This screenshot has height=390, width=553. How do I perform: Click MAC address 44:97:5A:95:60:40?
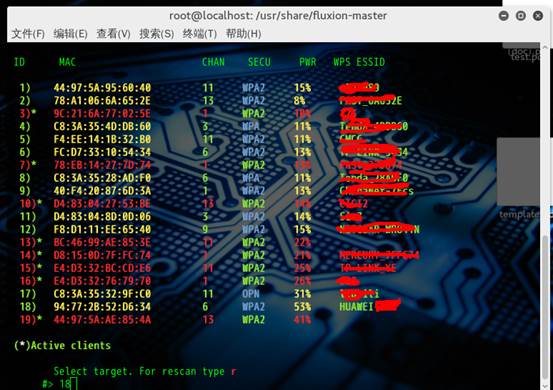pyautogui.click(x=102, y=87)
